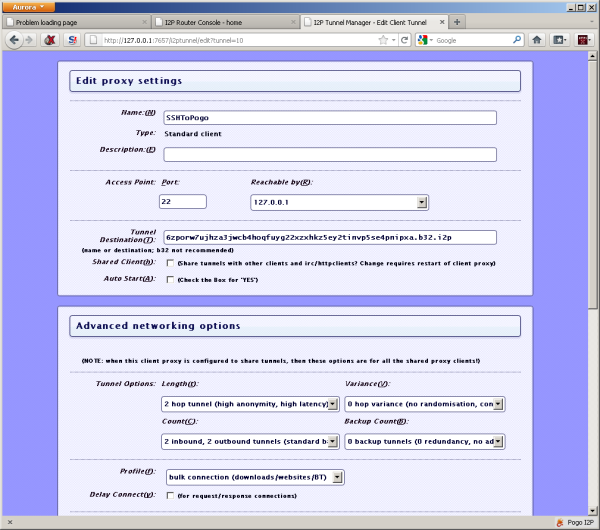Click the empty Description field

[x=330, y=155]
